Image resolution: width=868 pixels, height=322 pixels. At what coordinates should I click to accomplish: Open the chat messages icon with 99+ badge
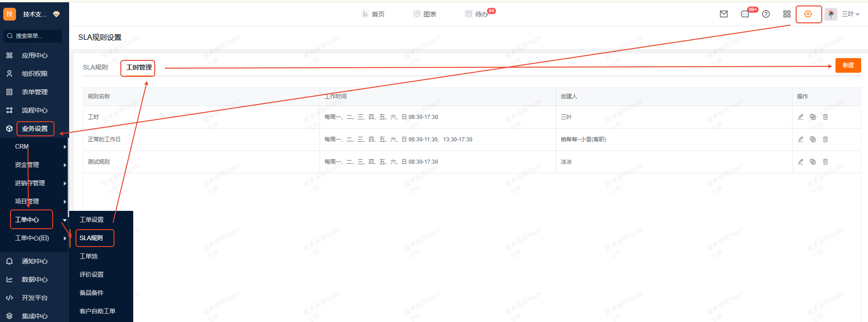tap(745, 14)
